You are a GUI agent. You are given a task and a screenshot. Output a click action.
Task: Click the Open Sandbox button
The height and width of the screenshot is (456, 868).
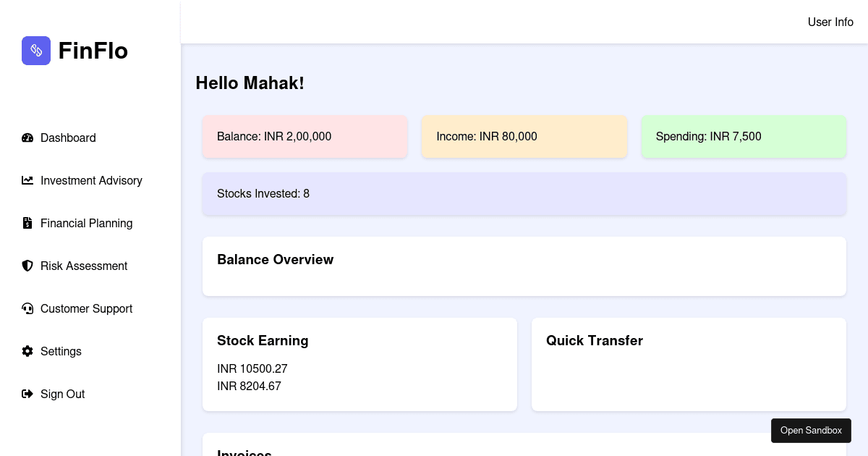point(811,431)
